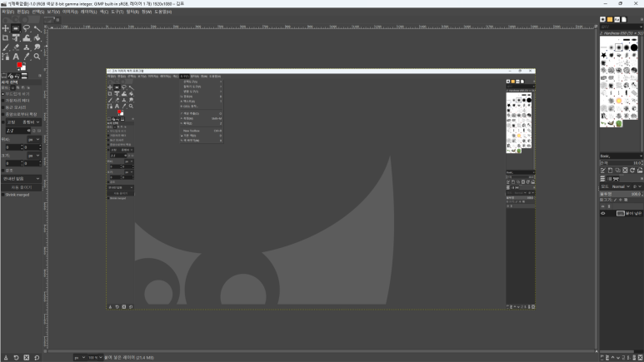Select the Move tool in toolbox

coord(5,28)
